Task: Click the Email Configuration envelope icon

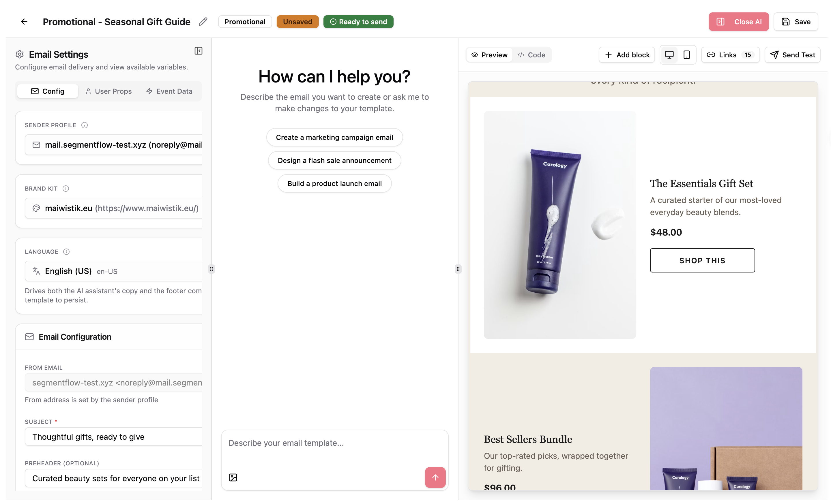Action: (29, 337)
